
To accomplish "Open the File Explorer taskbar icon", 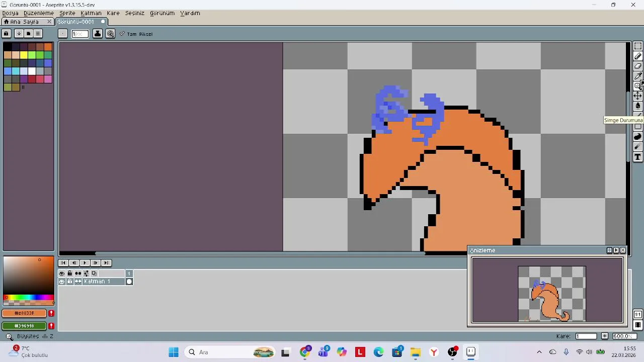I will (415, 352).
